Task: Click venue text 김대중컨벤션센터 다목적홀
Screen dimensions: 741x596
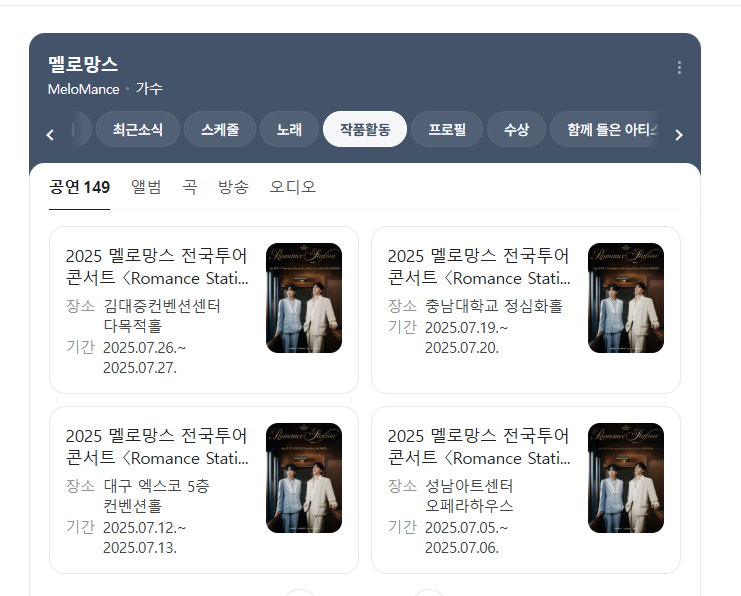Action: (x=162, y=316)
